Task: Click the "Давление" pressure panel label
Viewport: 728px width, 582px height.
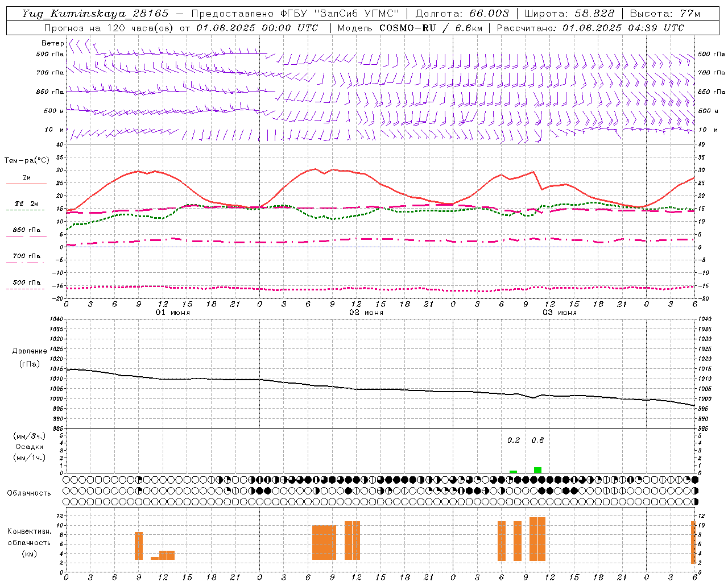Action: [30, 351]
